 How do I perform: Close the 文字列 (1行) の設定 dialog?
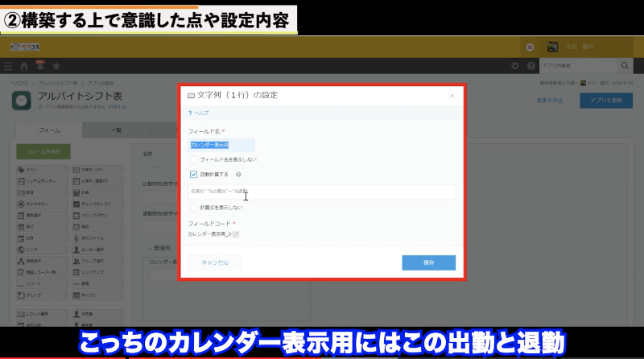[x=452, y=95]
